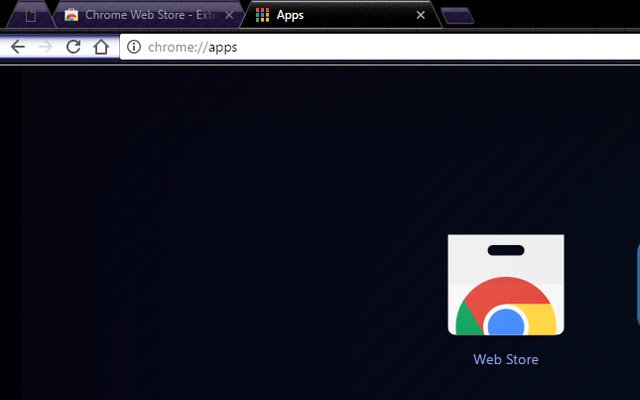640x400 pixels.
Task: Switch to the first blank-page tab
Action: (x=31, y=16)
